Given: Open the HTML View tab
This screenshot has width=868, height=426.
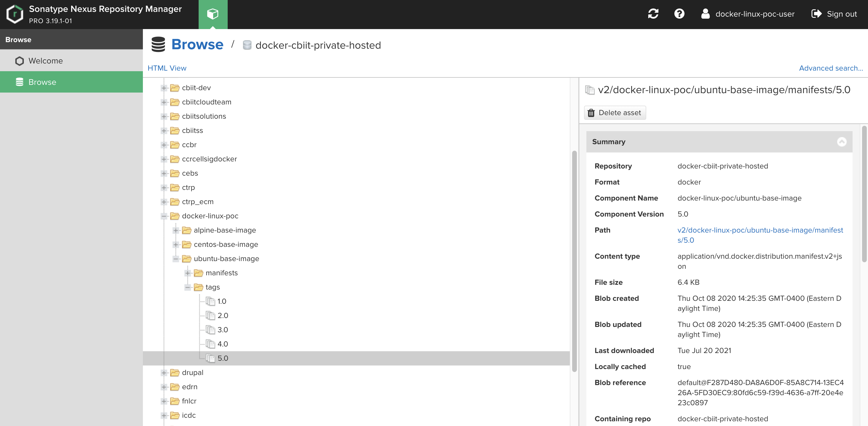Looking at the screenshot, I should click(x=167, y=68).
